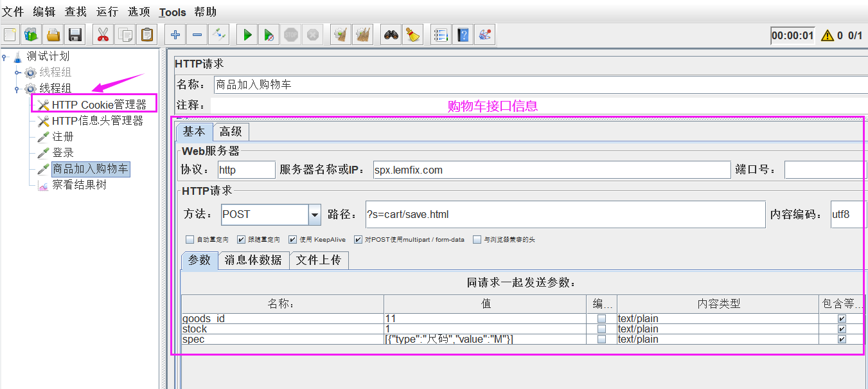Screen dimensions: 868x389
Task: Click the Paste clipboard icon
Action: (147, 35)
